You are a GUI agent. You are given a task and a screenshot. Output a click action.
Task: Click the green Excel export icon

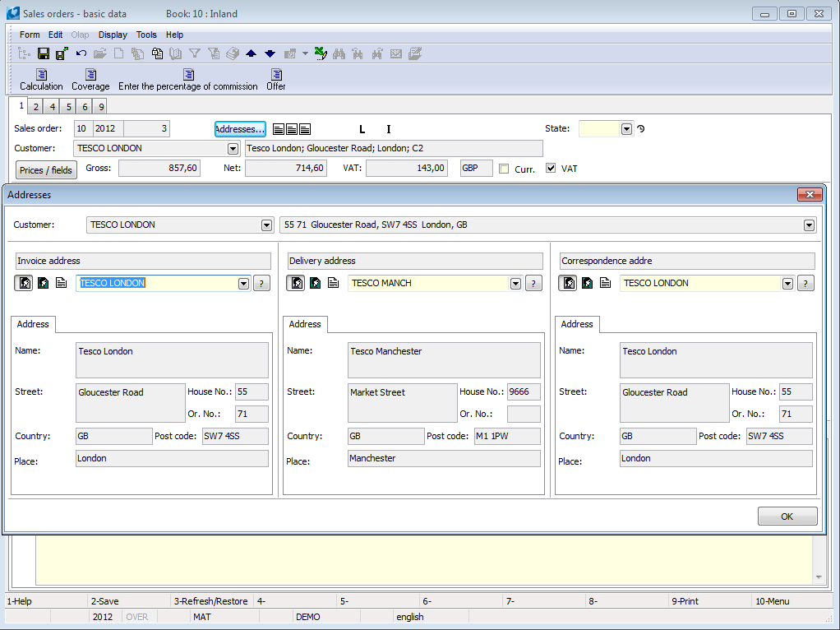pyautogui.click(x=321, y=53)
